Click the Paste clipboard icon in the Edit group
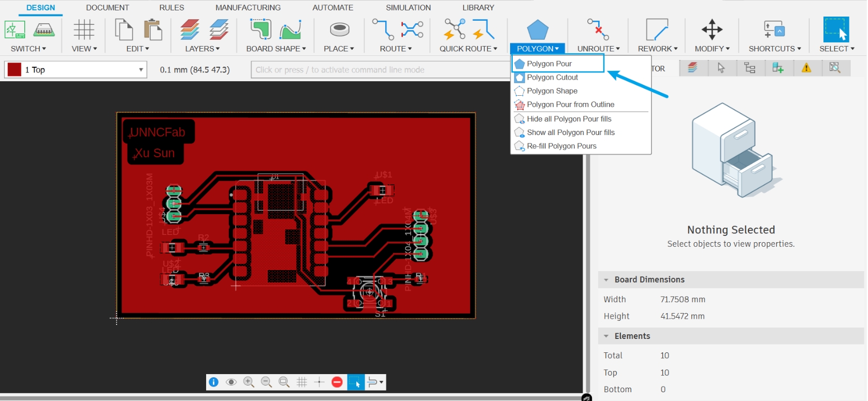The image size is (868, 401). click(x=153, y=29)
